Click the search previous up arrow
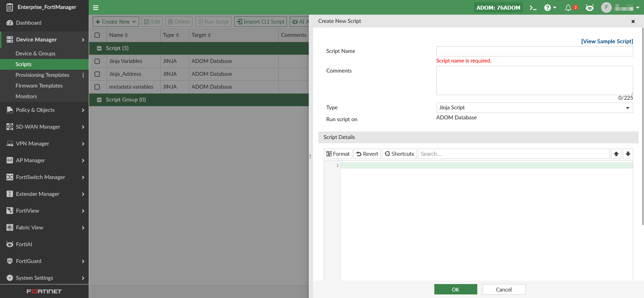This screenshot has height=298, width=644. 616,154
